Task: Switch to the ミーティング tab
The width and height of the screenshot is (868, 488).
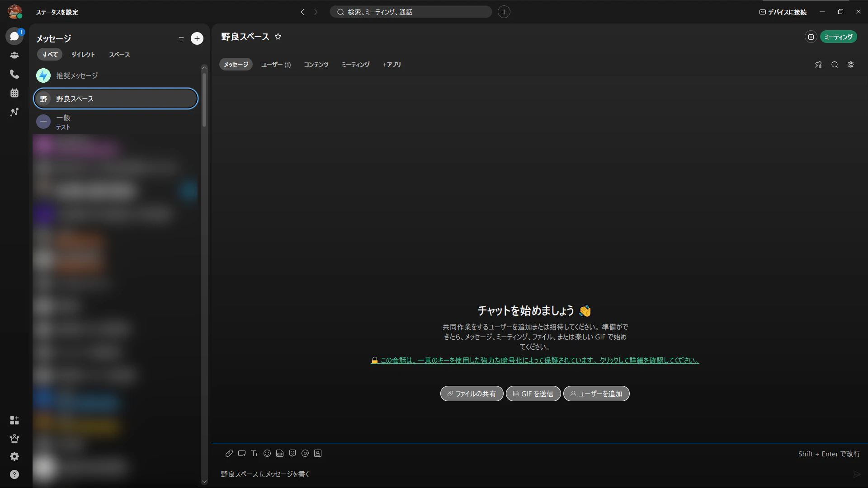Action: tap(355, 65)
